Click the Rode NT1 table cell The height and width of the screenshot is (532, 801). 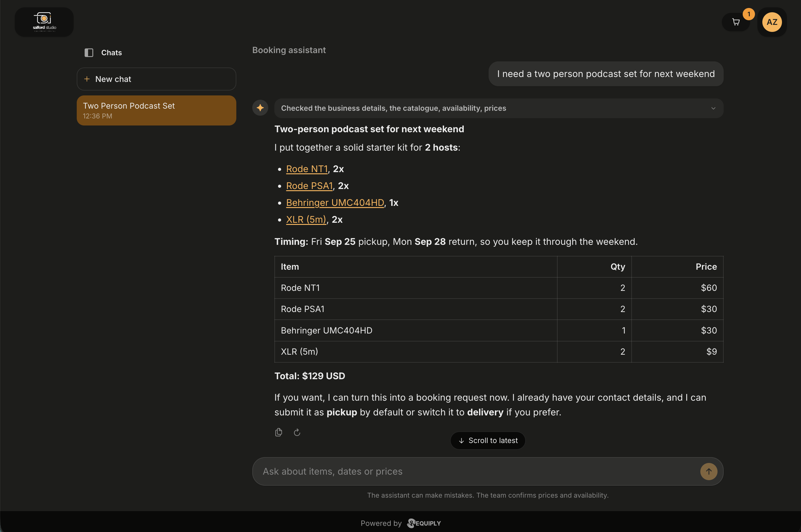(416, 288)
